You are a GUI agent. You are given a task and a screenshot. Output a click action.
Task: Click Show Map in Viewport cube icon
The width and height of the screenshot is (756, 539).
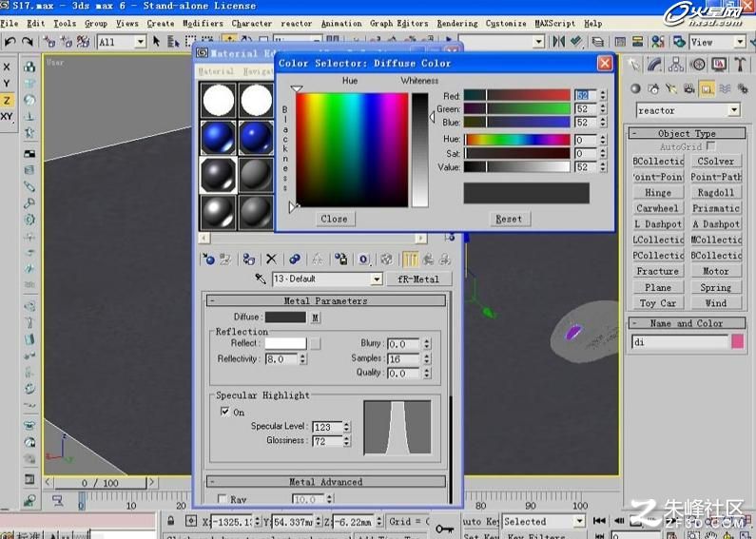(x=387, y=260)
